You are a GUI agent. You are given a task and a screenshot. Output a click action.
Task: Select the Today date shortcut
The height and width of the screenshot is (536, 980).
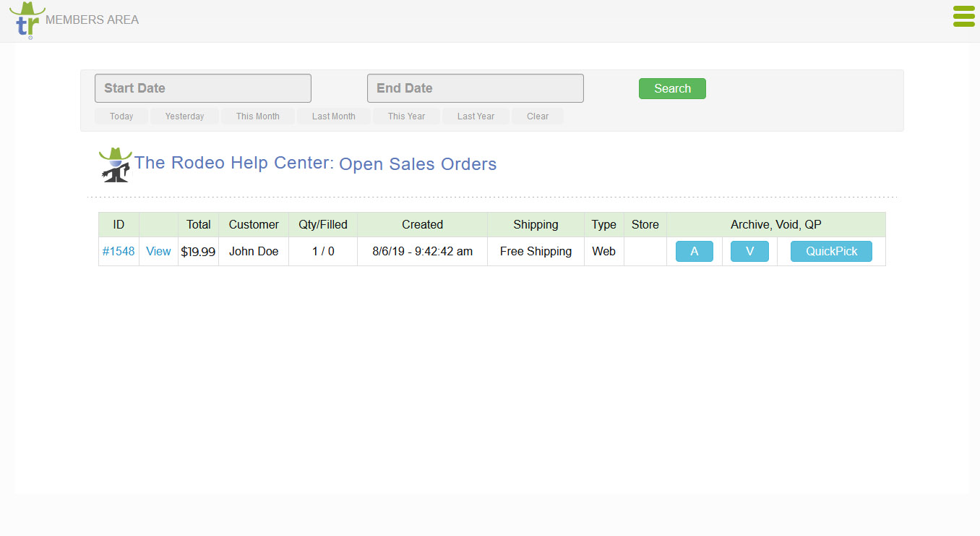pos(121,116)
